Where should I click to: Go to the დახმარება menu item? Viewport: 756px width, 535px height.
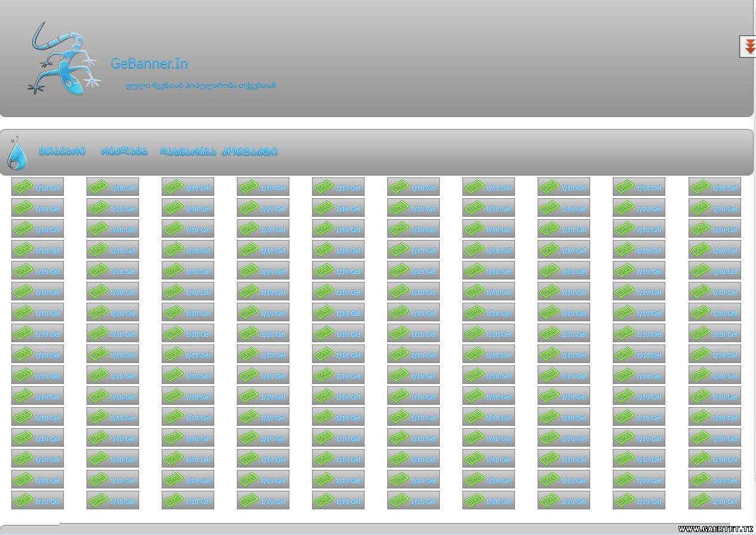click(x=187, y=152)
